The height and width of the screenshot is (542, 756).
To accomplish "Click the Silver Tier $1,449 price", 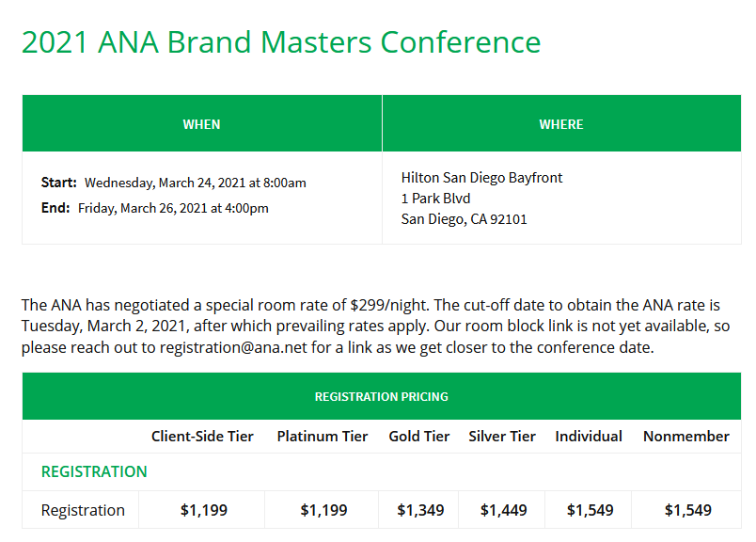I will [503, 510].
